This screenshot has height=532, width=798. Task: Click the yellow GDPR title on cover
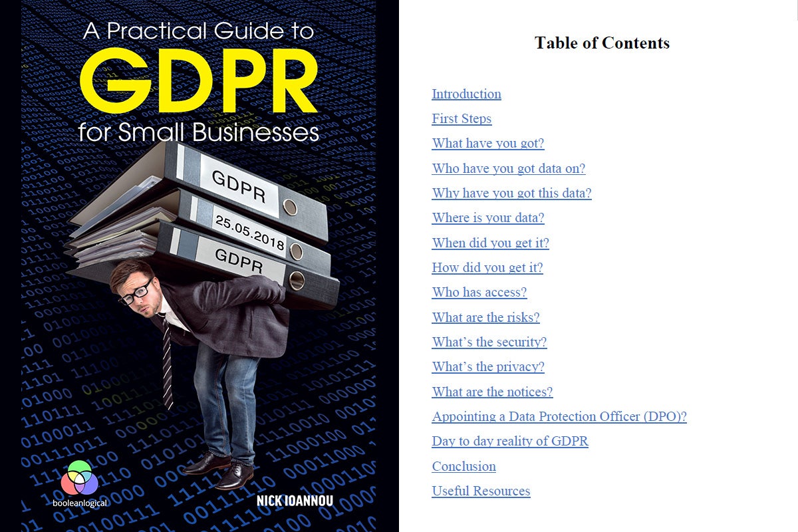point(198,81)
